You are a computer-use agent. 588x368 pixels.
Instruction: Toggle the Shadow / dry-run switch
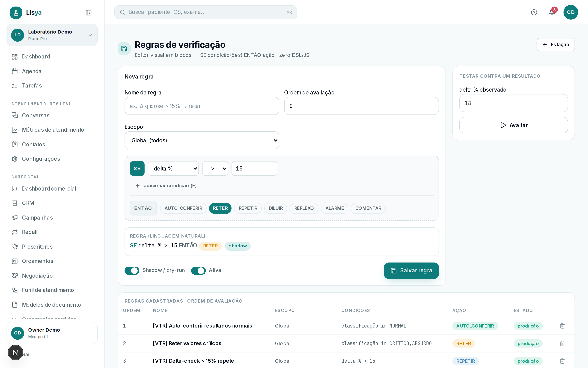click(132, 270)
